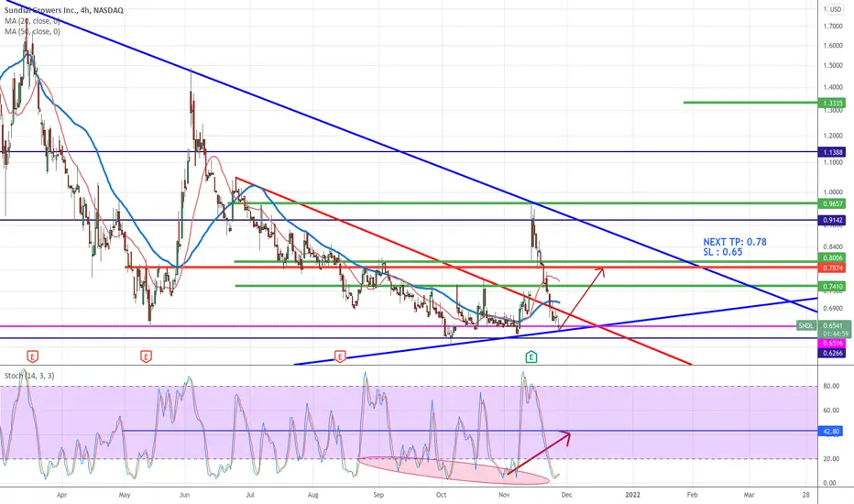Image resolution: width=854 pixels, height=504 pixels.
Task: Click the May date on time axis
Action: click(125, 495)
